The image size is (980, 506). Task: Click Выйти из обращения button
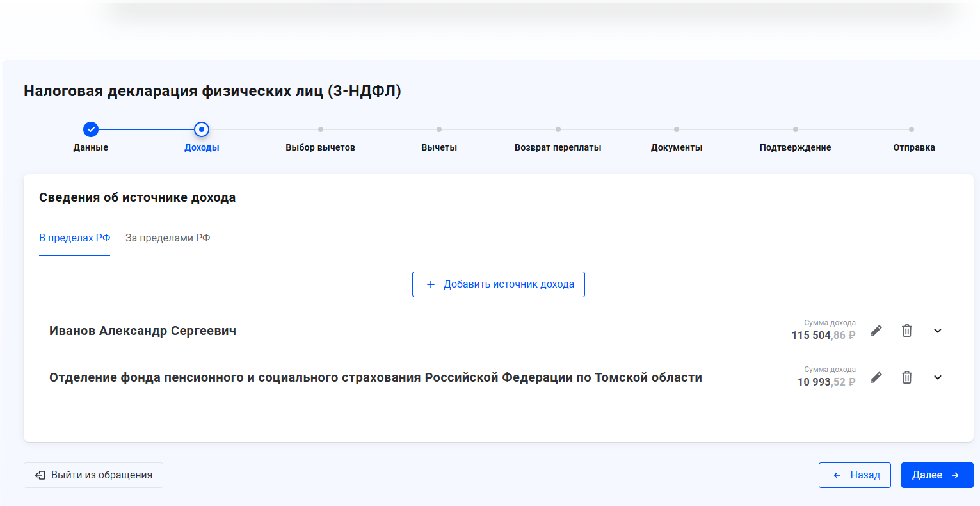(x=93, y=475)
